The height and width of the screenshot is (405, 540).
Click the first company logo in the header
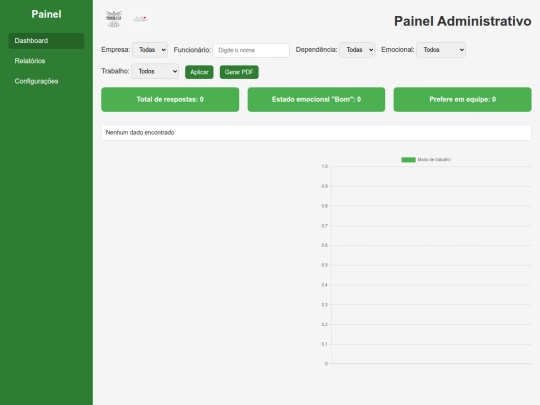point(114,19)
